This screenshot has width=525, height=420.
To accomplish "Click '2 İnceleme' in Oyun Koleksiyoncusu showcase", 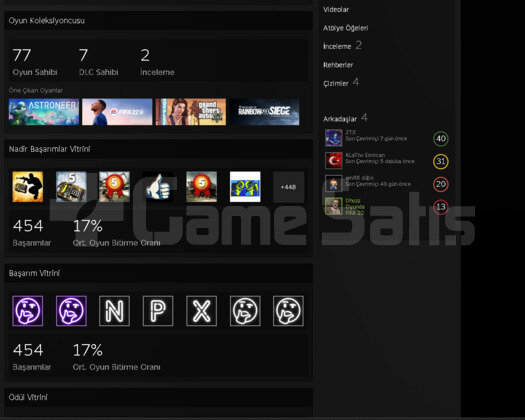I will [x=157, y=62].
